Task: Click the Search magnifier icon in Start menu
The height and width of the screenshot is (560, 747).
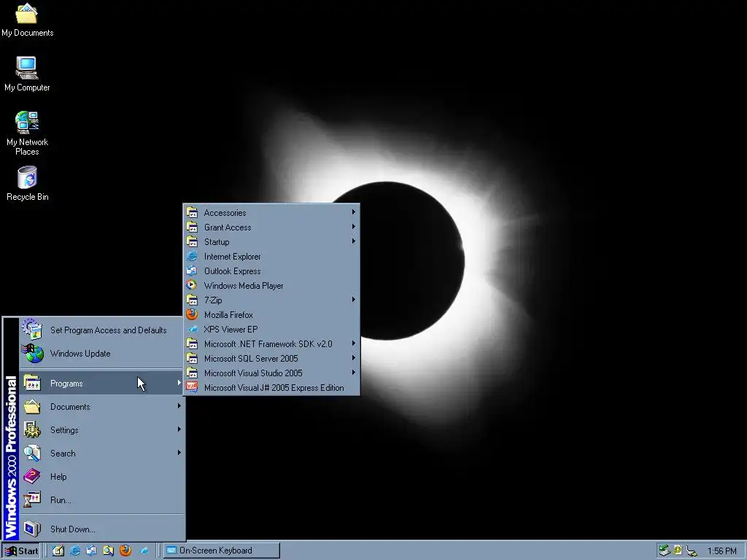Action: (32, 453)
